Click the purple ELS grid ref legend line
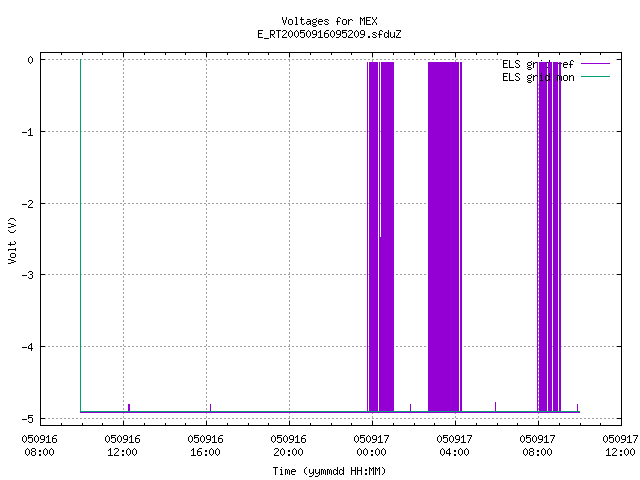This screenshot has height=480, width=640. tap(595, 64)
